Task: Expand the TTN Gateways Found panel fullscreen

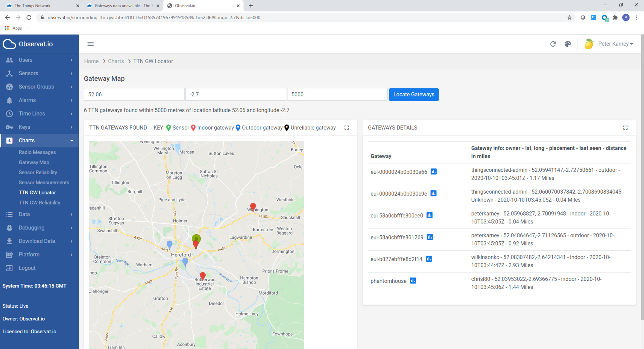Action: click(x=346, y=128)
